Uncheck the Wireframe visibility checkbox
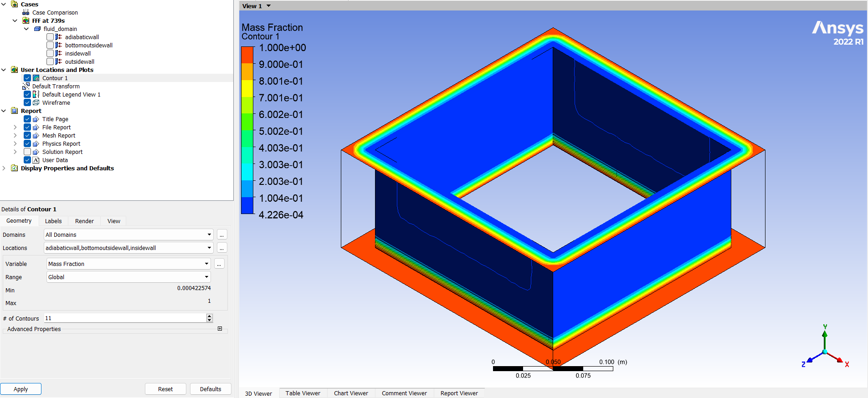Screen dimensions: 868x398 27,103
